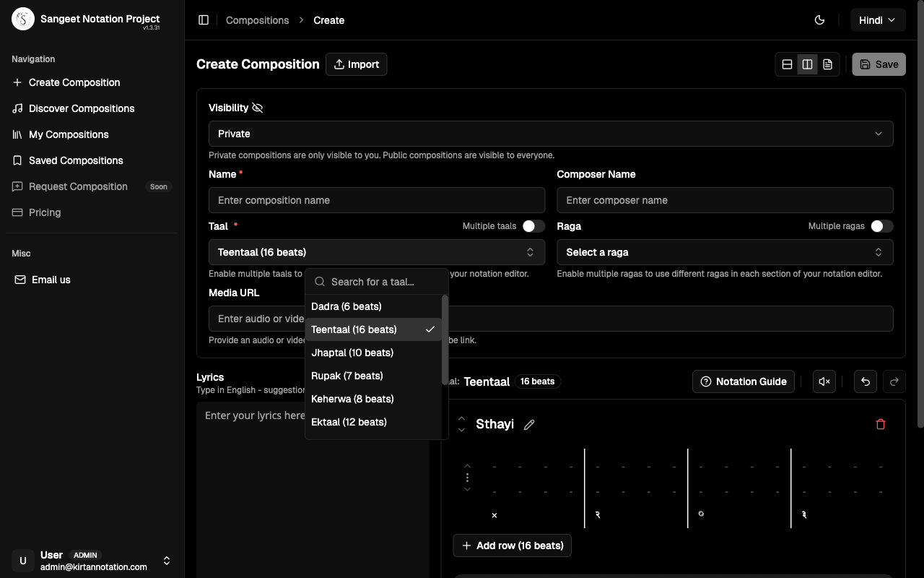Select Jhaptal (10 beats) from the taal list

[x=352, y=353]
